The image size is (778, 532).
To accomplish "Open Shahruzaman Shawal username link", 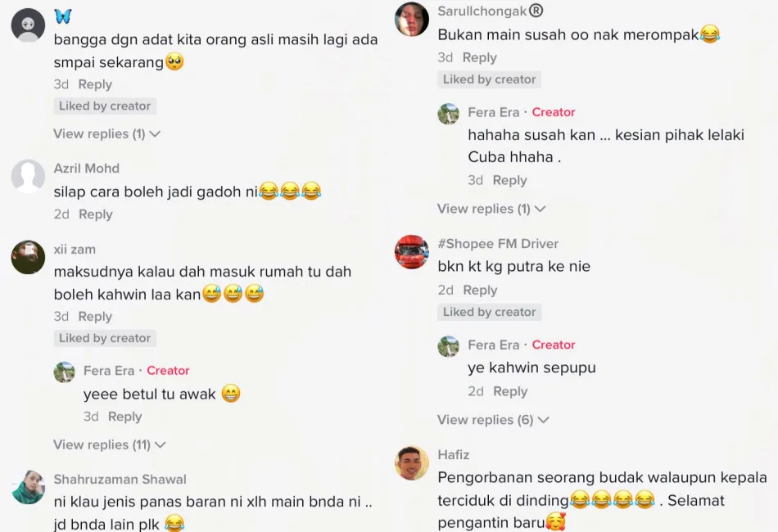I will [x=120, y=480].
